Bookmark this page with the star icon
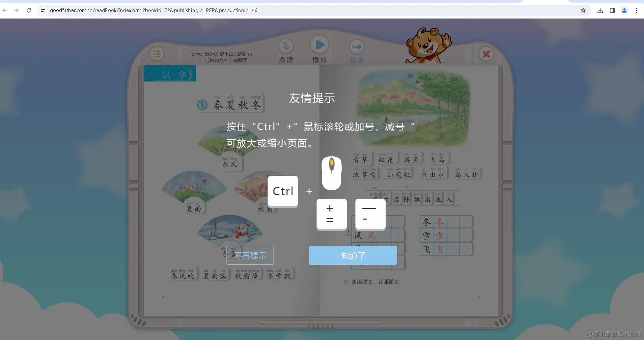This screenshot has height=340, width=644. tap(583, 10)
